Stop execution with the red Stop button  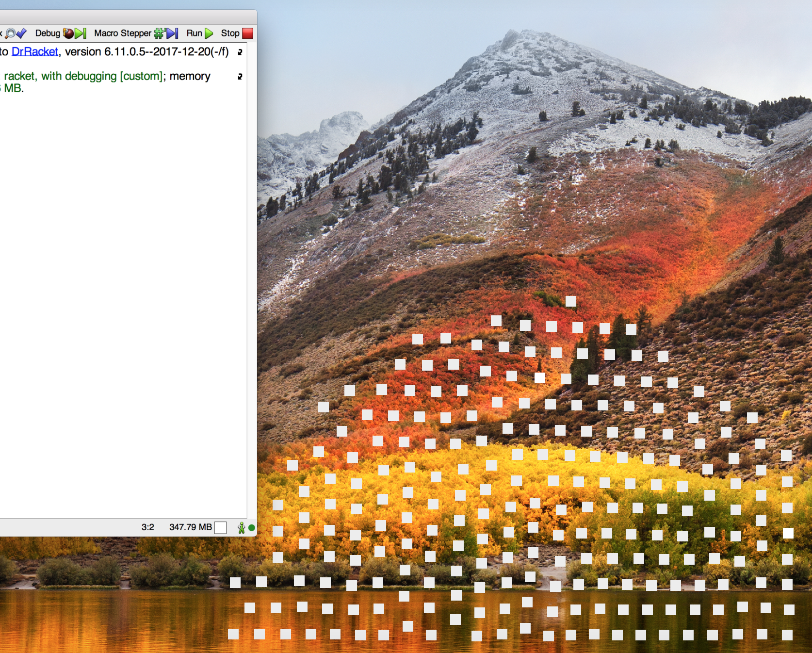(x=237, y=33)
